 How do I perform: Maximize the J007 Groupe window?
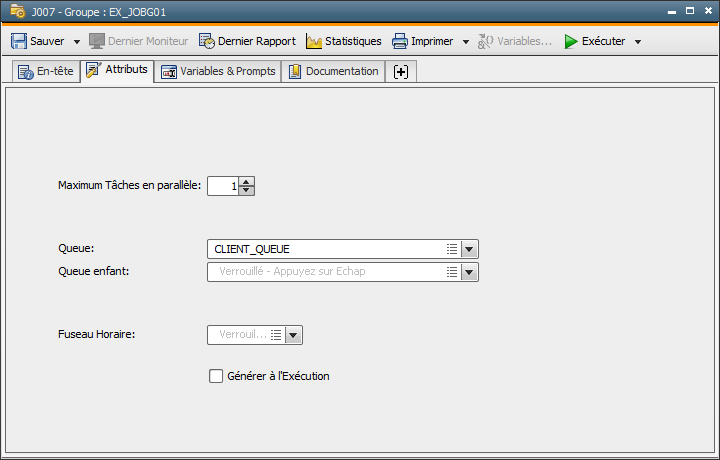coord(690,11)
